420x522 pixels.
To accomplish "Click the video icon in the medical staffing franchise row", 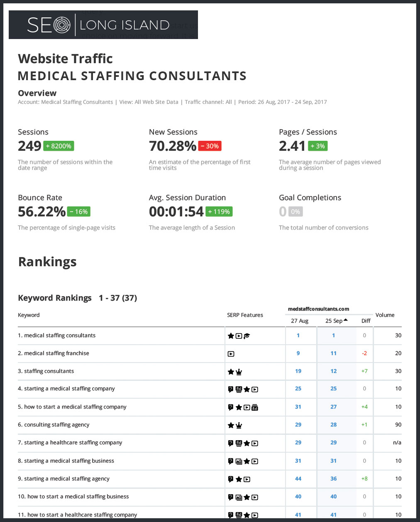I will point(231,354).
